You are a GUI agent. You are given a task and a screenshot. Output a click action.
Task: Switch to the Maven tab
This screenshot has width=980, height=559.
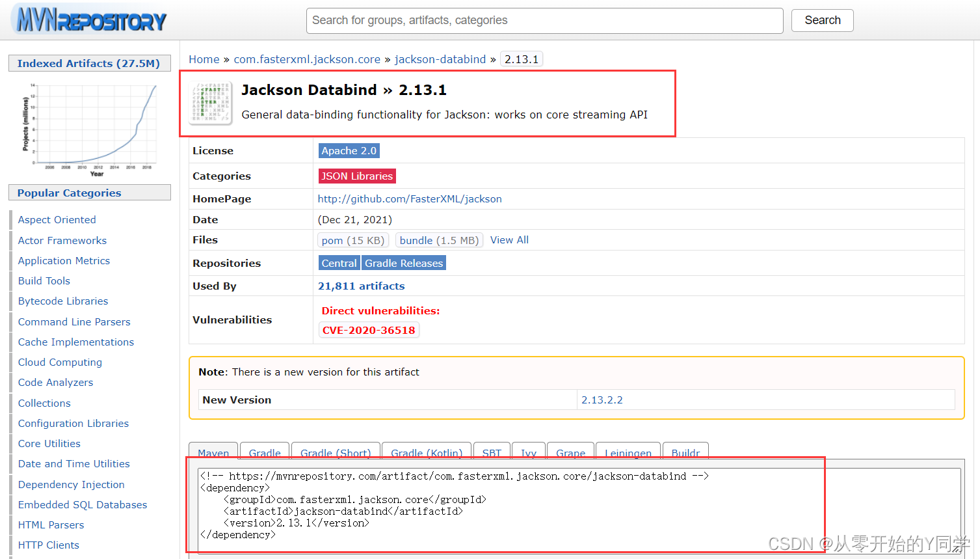coord(213,451)
